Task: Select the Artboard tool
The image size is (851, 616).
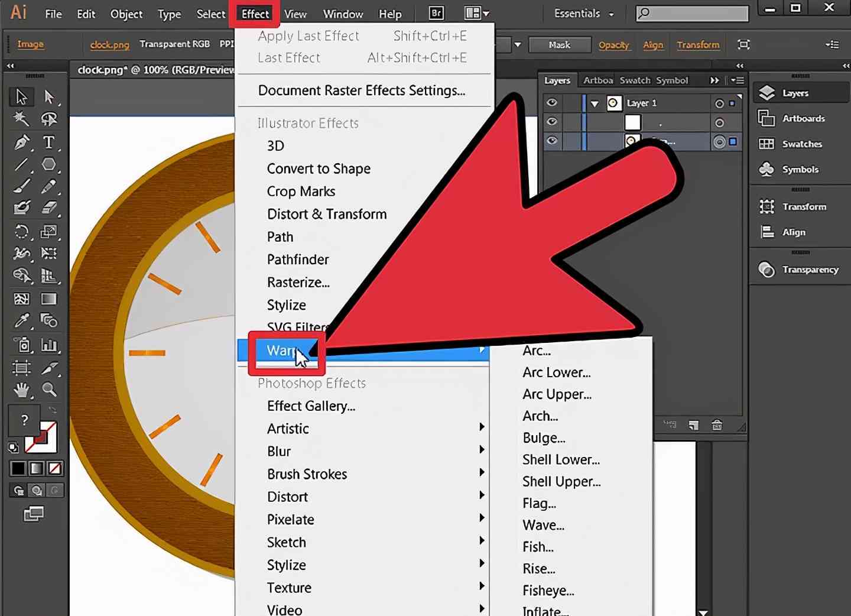Action: click(x=21, y=368)
